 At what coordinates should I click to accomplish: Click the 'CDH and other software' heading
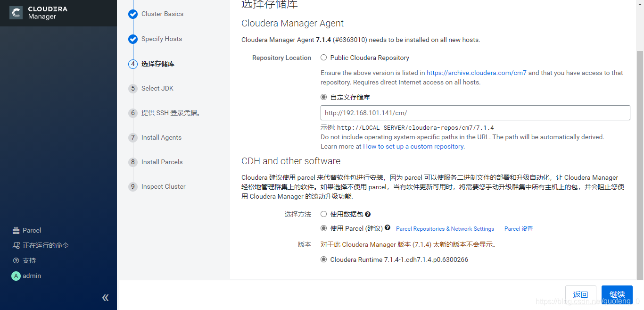291,161
